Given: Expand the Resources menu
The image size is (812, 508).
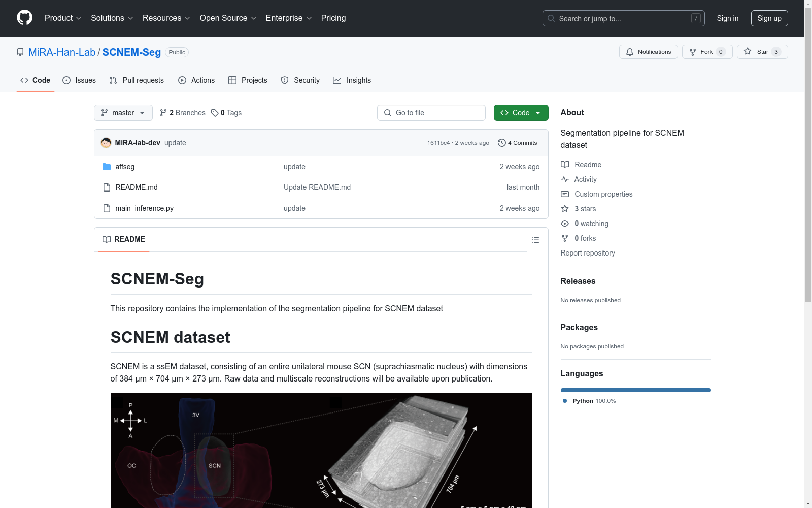Looking at the screenshot, I should pos(166,18).
